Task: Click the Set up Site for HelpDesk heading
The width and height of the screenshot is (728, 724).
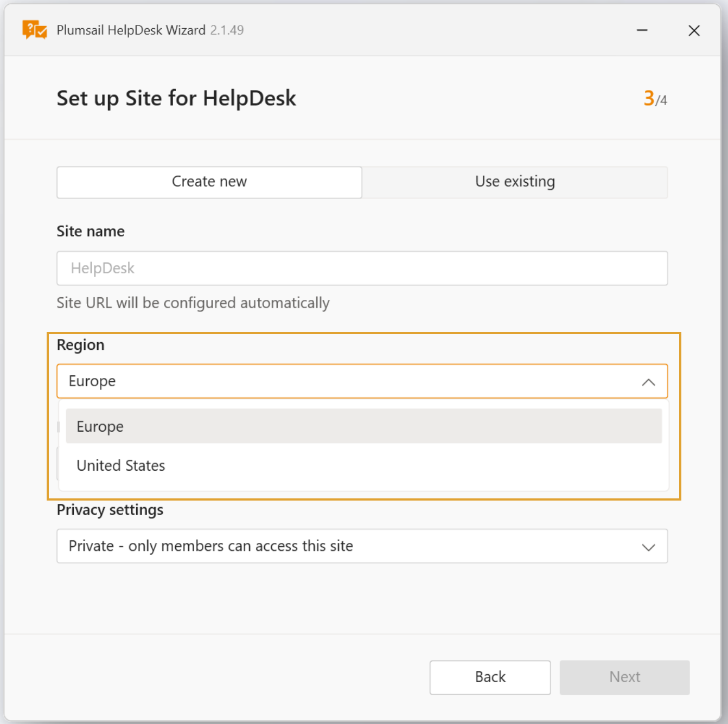Action: tap(176, 99)
